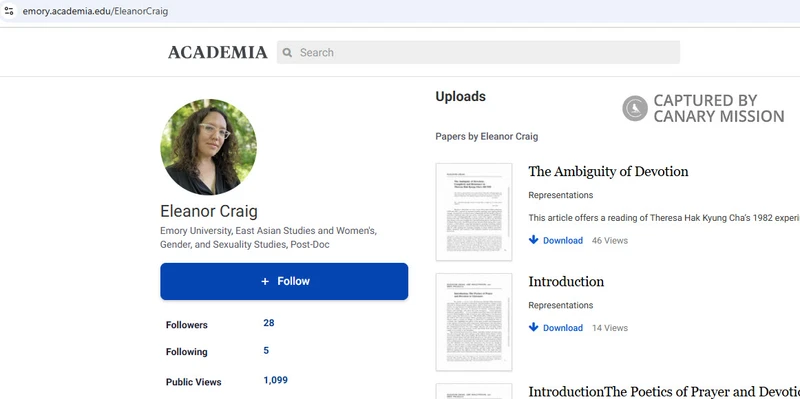Click the 14 Views count
The width and height of the screenshot is (800, 399).
pyautogui.click(x=610, y=328)
